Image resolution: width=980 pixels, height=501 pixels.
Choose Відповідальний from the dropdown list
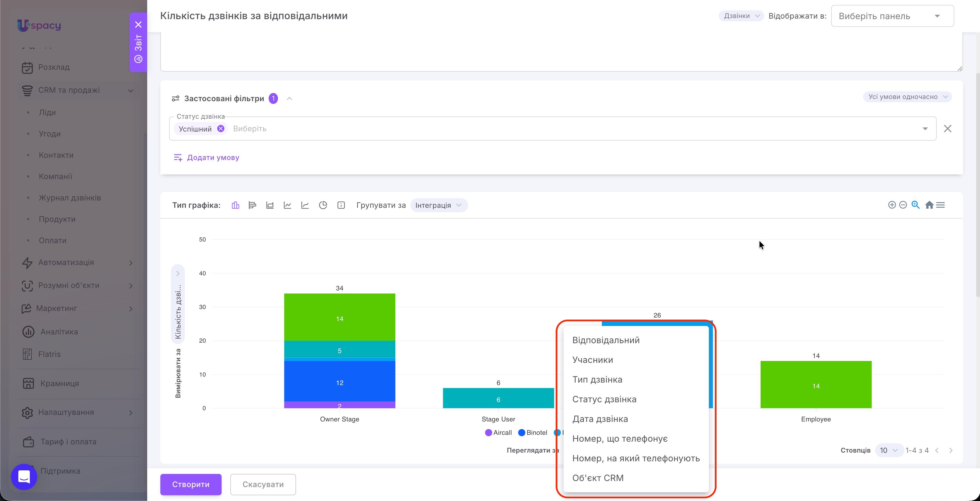click(636, 340)
